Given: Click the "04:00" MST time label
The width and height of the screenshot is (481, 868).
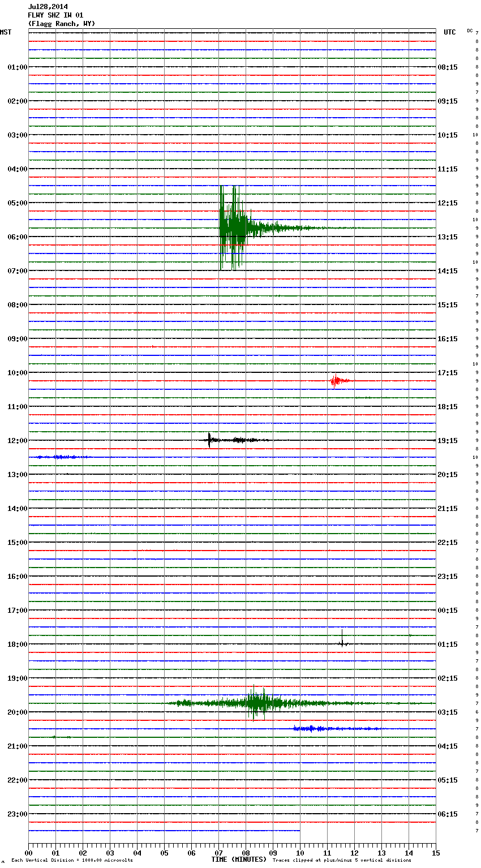Looking at the screenshot, I should click(x=18, y=169).
